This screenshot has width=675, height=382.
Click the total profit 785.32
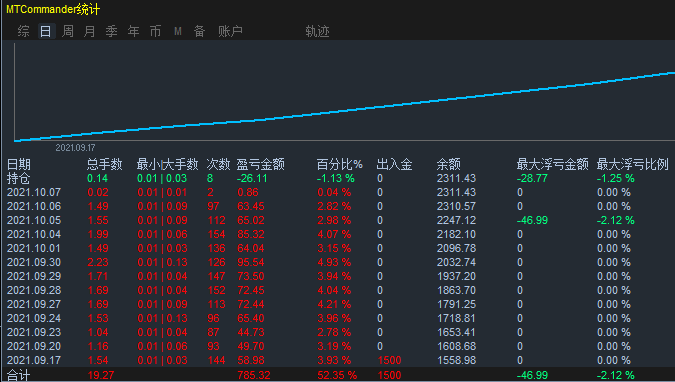click(x=254, y=375)
